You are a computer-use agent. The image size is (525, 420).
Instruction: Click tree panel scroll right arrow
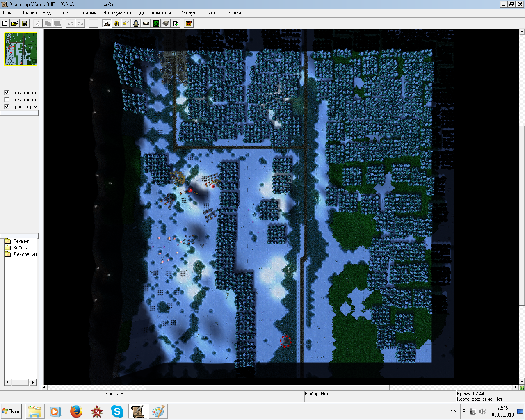pyautogui.click(x=33, y=382)
